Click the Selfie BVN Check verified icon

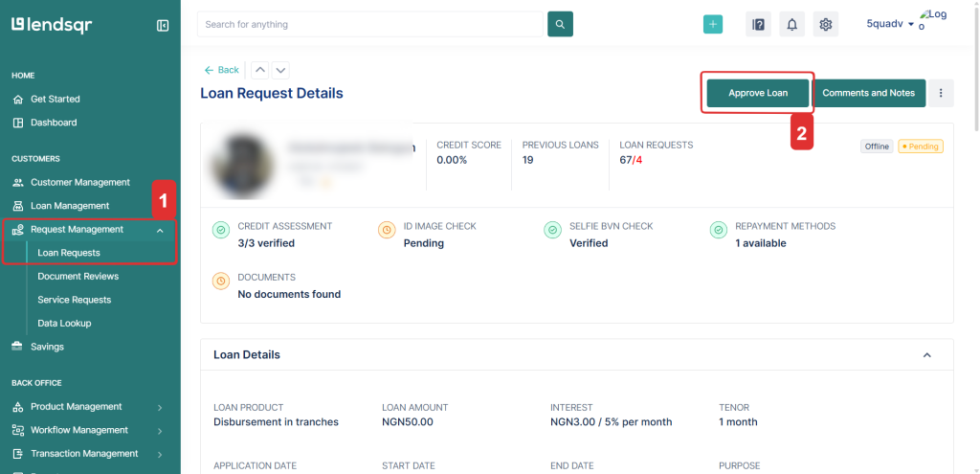[552, 230]
